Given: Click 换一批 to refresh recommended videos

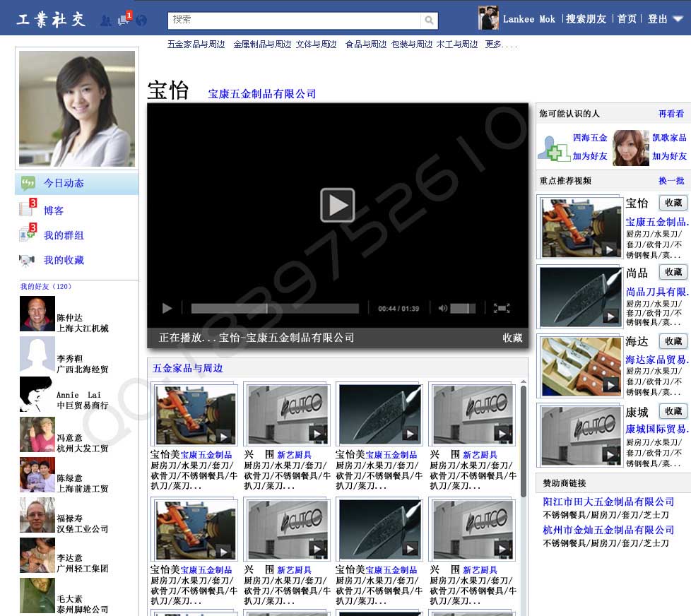Looking at the screenshot, I should tap(671, 181).
